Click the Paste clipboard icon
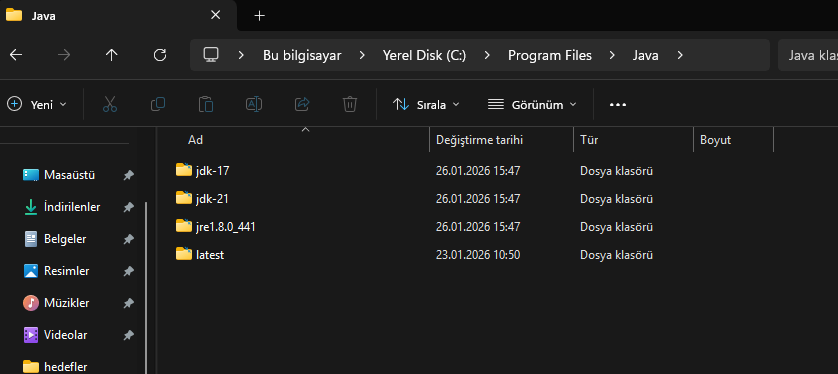 coord(206,104)
